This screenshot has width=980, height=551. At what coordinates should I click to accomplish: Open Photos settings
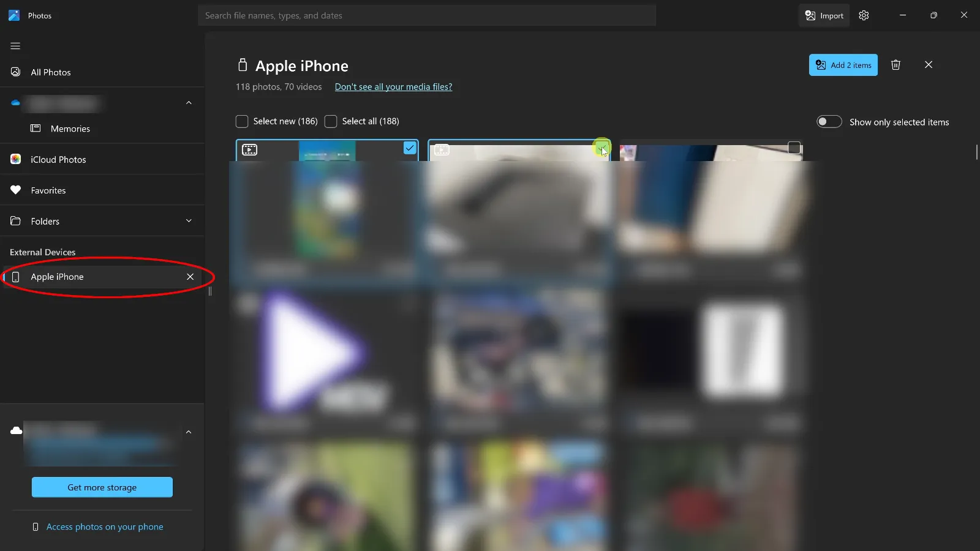[864, 15]
